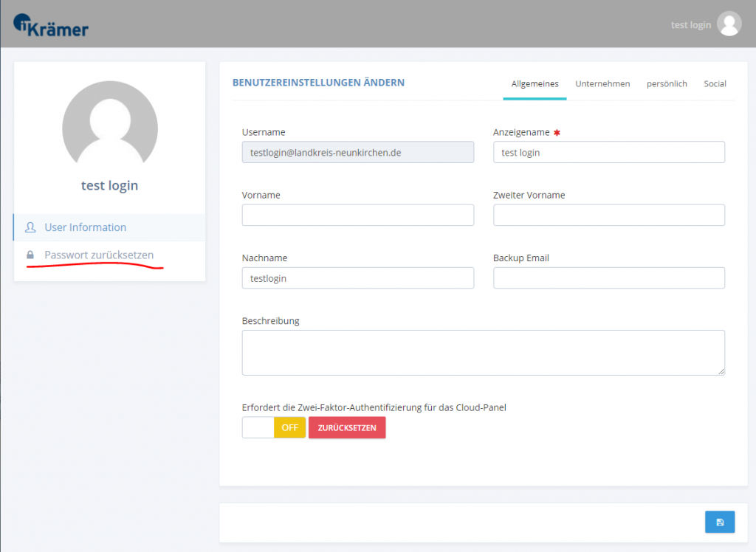The image size is (756, 552).
Task: Toggle two-factor authentication OFF switch
Action: tap(274, 427)
